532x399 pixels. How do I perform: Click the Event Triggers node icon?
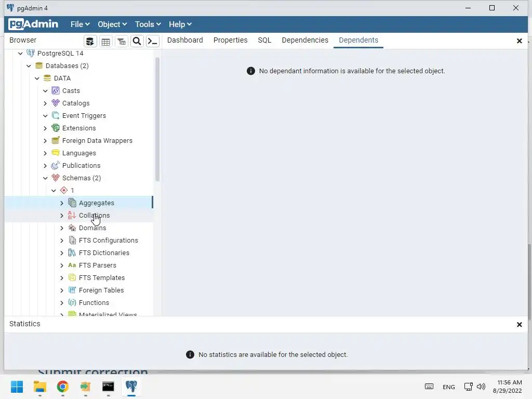[56, 115]
